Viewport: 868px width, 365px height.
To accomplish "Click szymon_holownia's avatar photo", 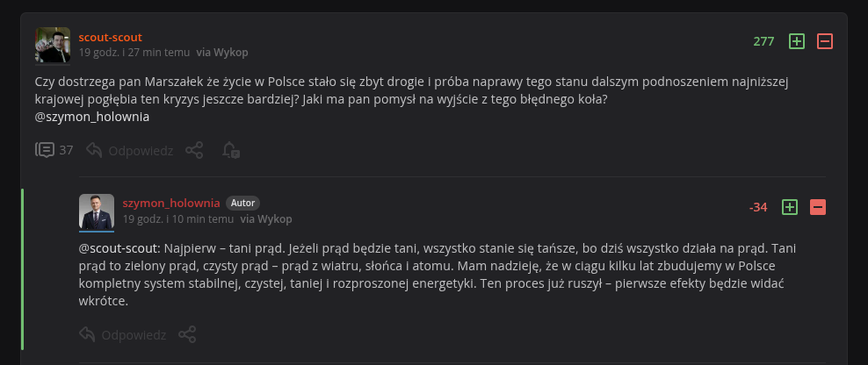I will pos(97,211).
